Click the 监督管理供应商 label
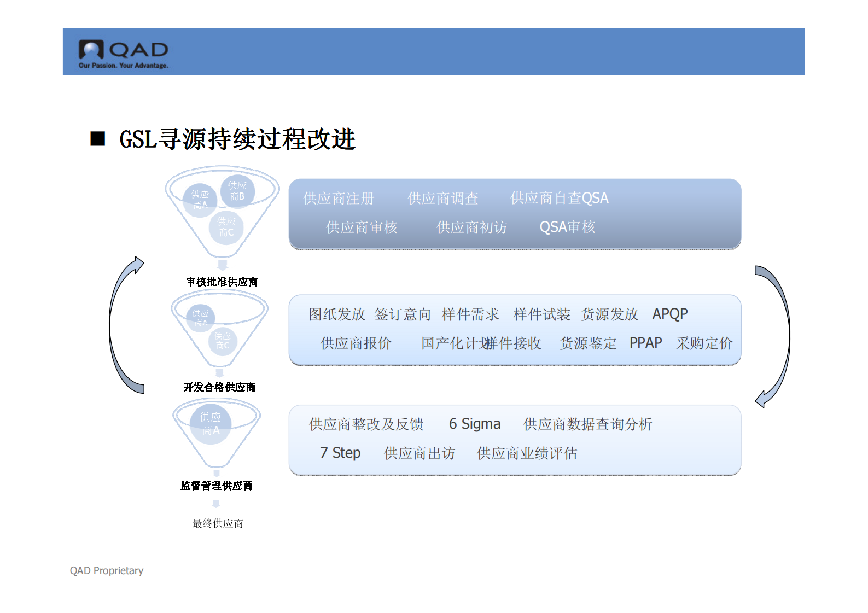Screen dimensions: 868x613 pos(217,486)
